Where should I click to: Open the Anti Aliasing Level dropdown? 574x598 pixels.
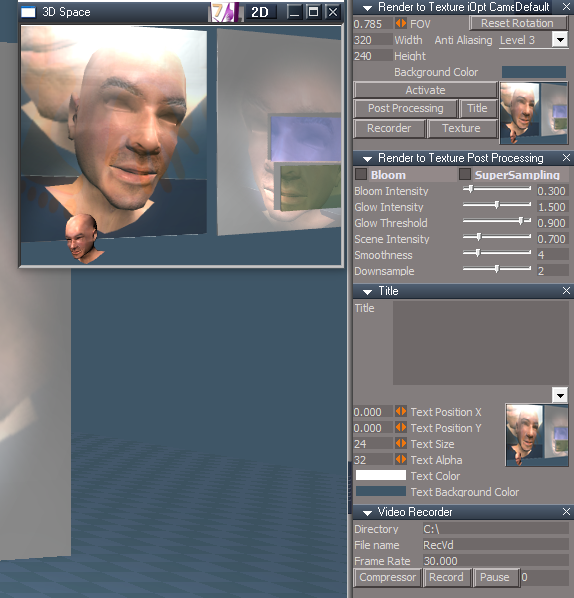[x=560, y=40]
